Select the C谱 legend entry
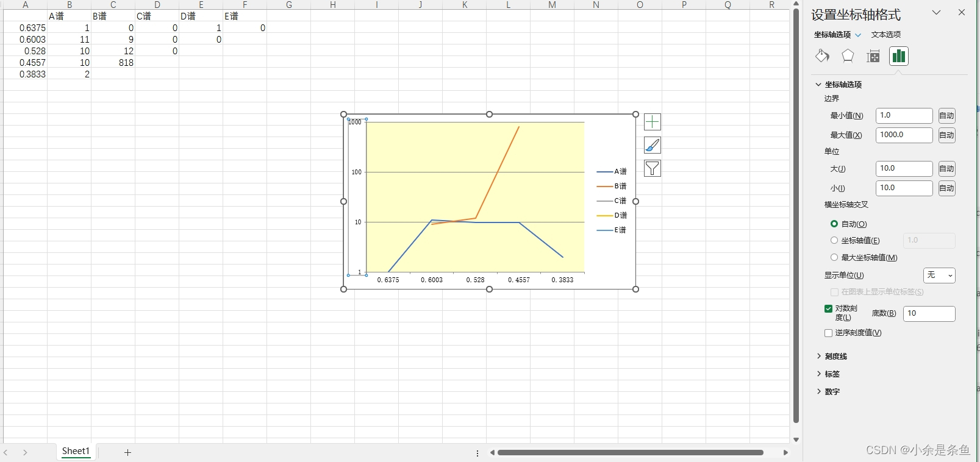The height and width of the screenshot is (462, 980). (x=612, y=201)
